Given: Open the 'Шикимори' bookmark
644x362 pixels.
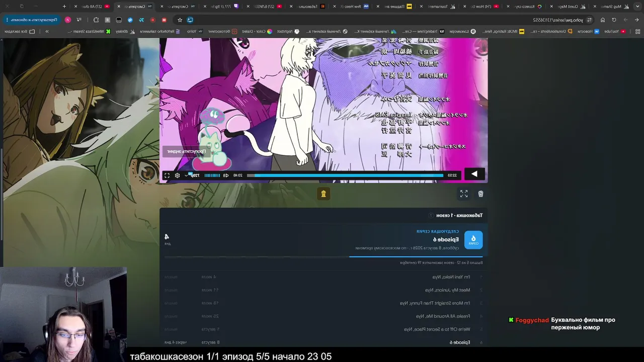Looking at the screenshot, I should click(462, 31).
